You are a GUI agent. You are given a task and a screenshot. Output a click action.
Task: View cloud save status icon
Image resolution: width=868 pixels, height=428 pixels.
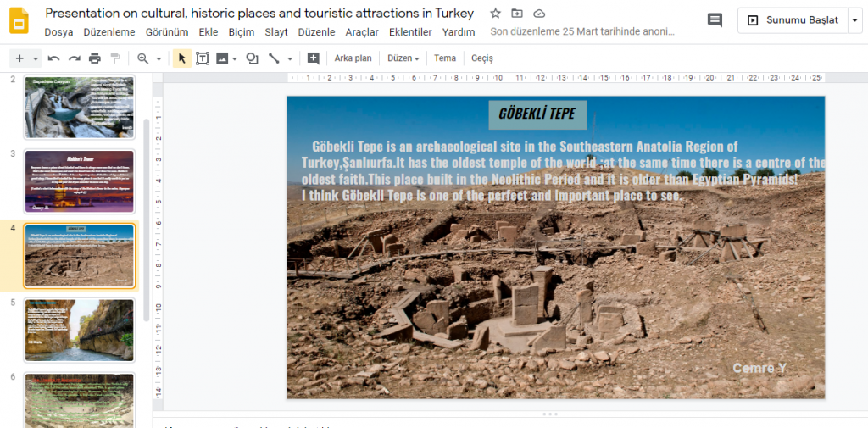(539, 14)
